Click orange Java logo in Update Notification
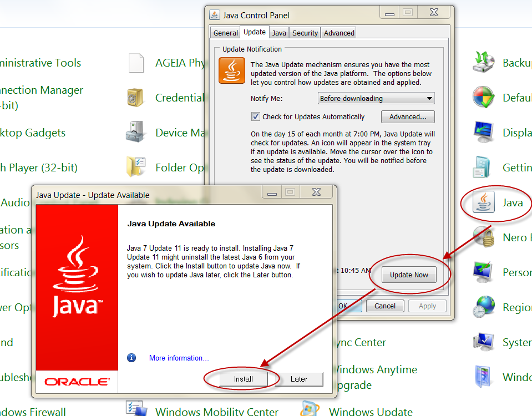Viewport: 532px width, 416px height. pyautogui.click(x=232, y=70)
